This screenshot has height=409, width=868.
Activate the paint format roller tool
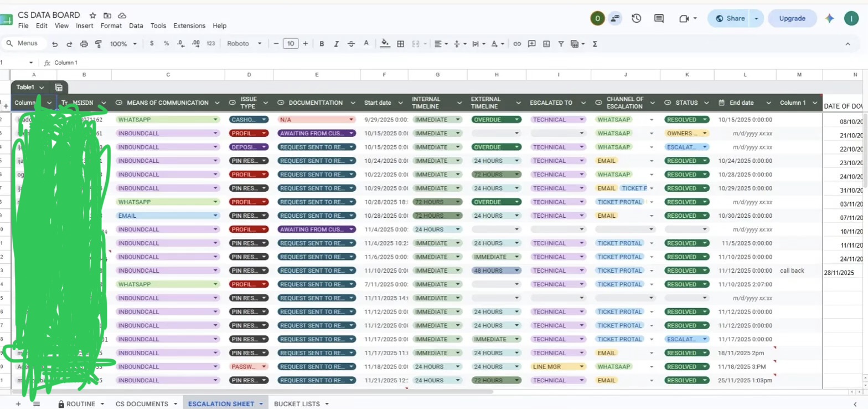[99, 44]
